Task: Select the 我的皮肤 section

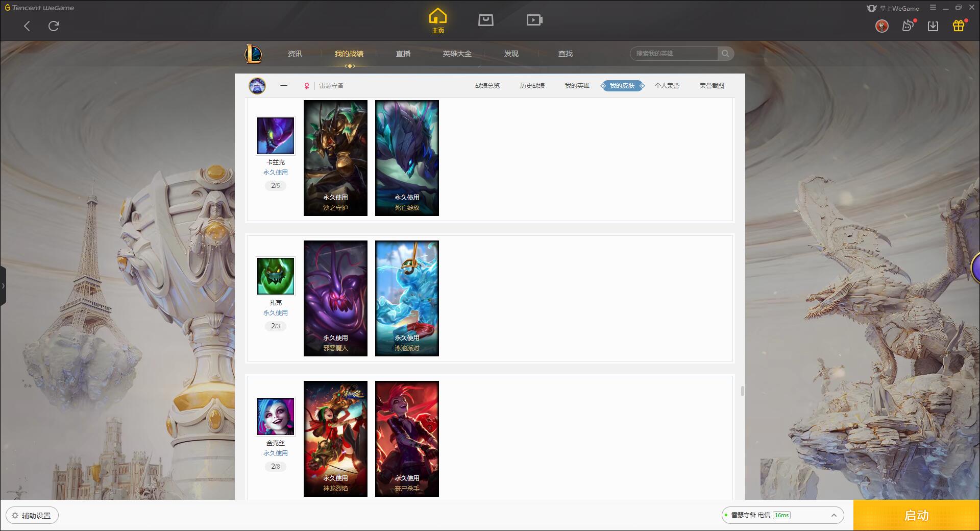Action: point(622,86)
